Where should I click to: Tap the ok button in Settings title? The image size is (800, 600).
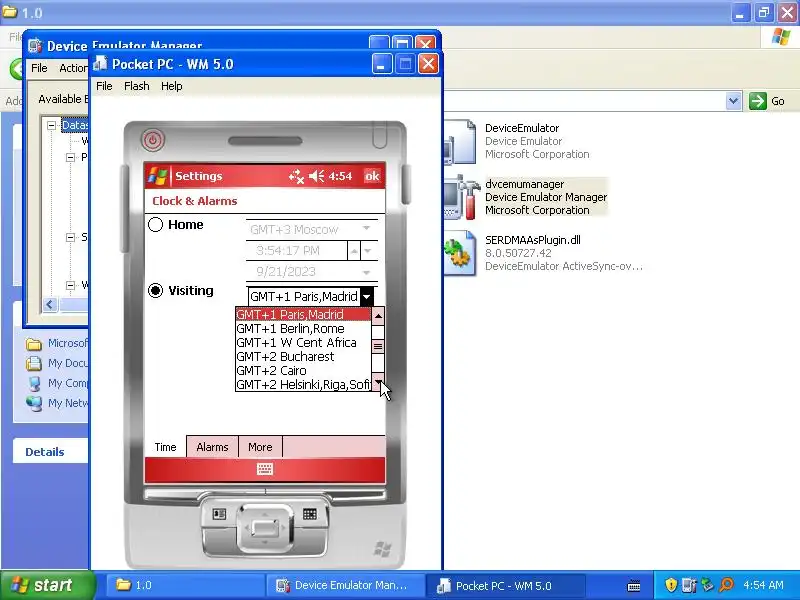tap(372, 176)
